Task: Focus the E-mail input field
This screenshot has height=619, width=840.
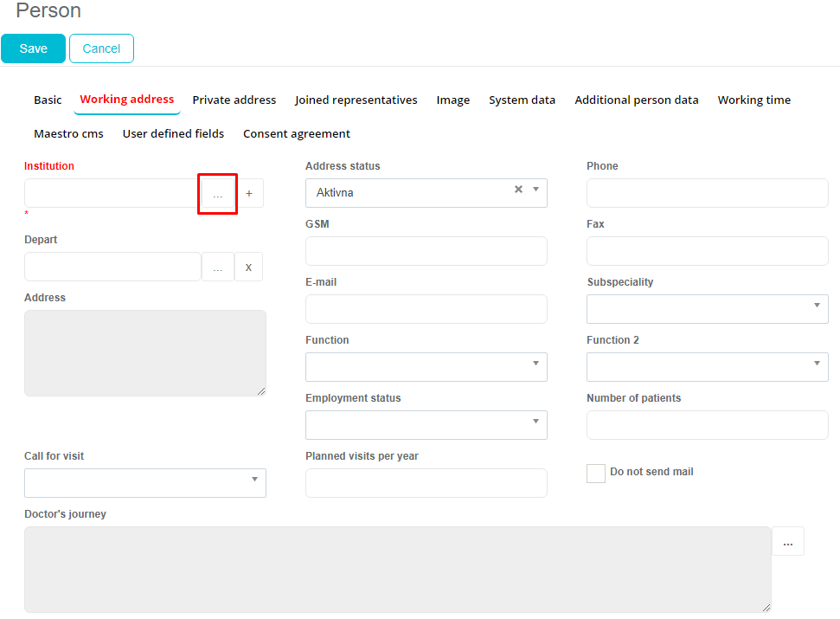Action: (426, 309)
